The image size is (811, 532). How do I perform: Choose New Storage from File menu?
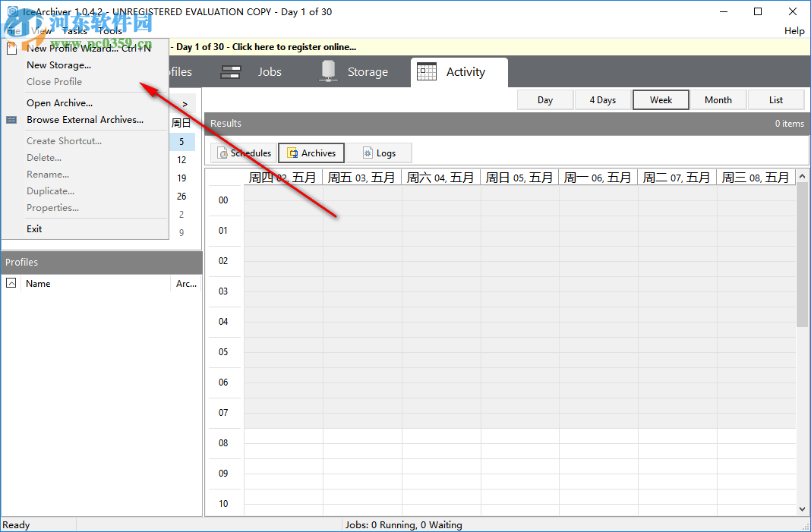85,65
